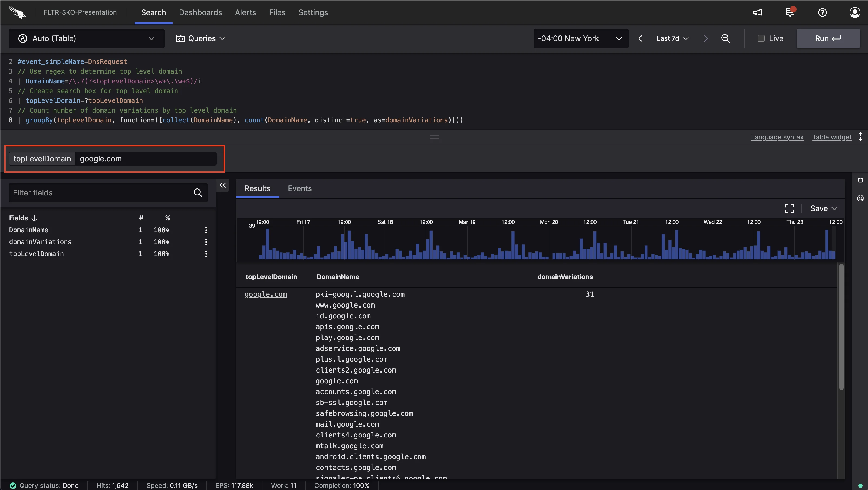Open the options menu for topLevelDomain field
The height and width of the screenshot is (490, 868).
click(206, 254)
